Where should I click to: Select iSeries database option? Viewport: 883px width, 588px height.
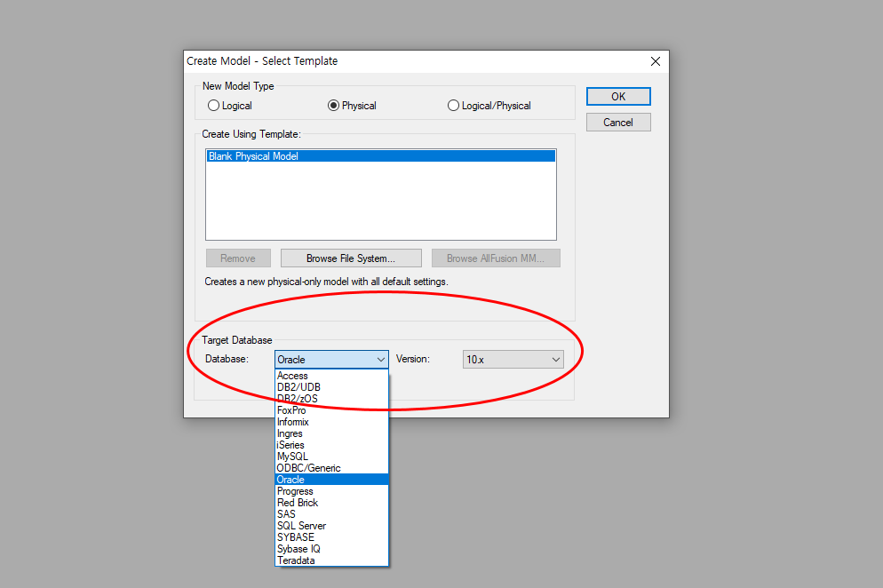(331, 445)
